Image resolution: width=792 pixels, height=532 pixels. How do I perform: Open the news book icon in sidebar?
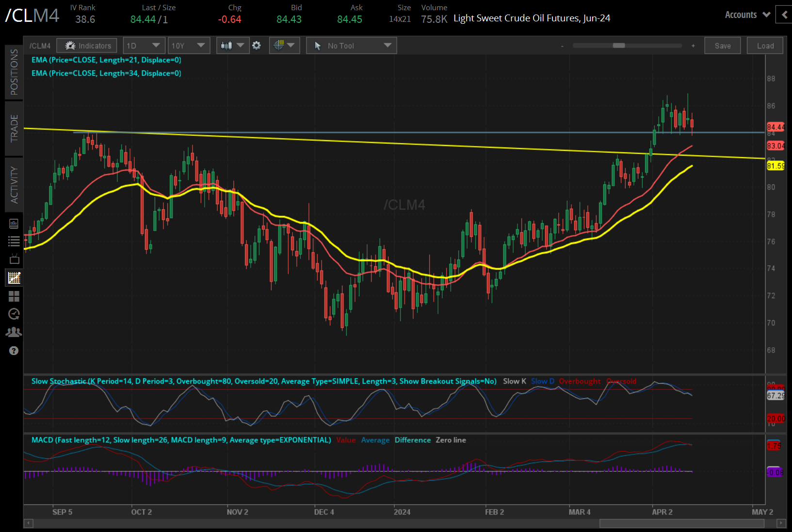[14, 224]
